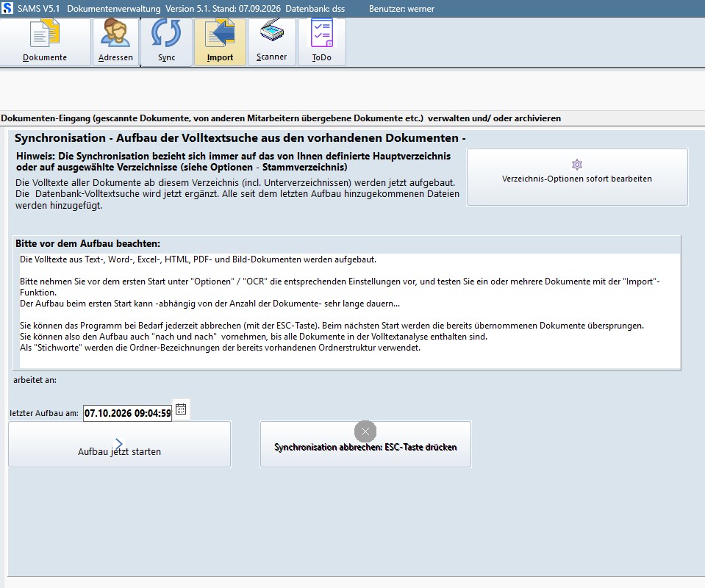
Task: Click the line starting 'Der Aufbau beim ersten Start'
Action: click(210, 304)
